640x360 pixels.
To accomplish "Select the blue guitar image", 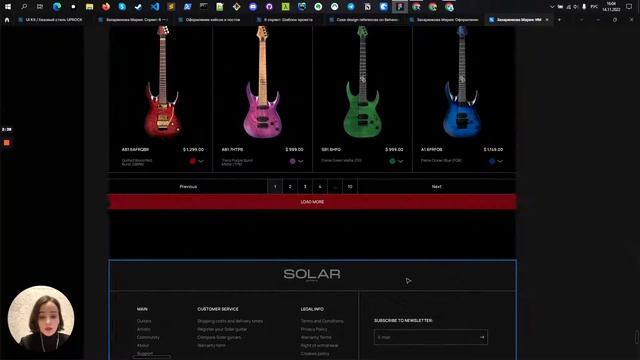I will click(462, 82).
